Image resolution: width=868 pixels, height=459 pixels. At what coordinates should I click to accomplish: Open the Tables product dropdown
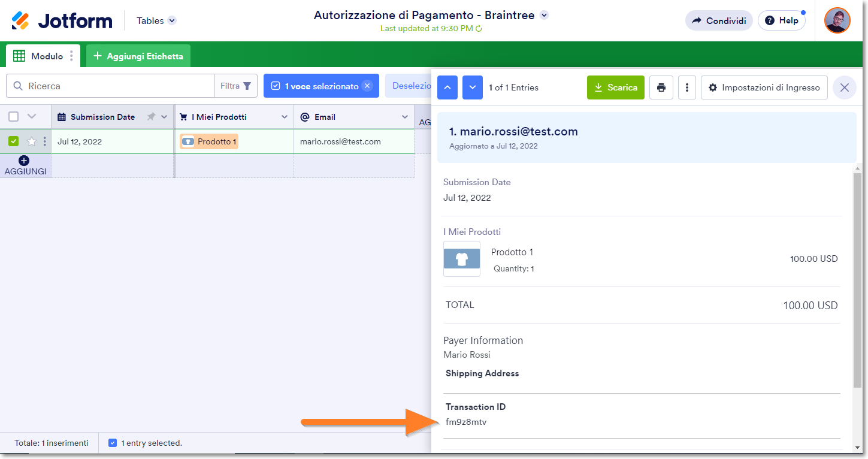156,21
